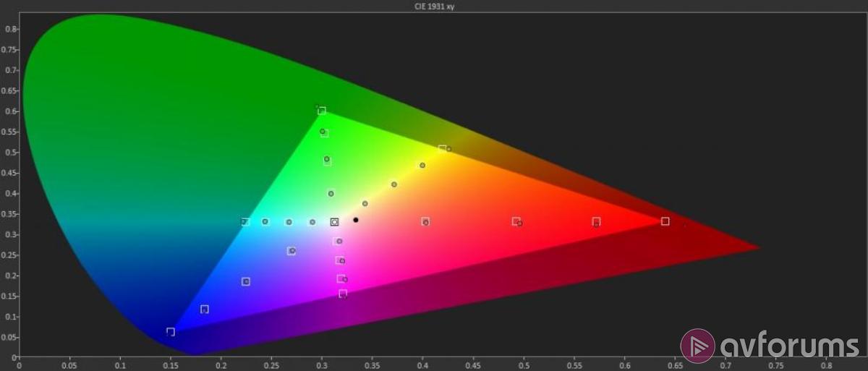Image resolution: width=868 pixels, height=371 pixels.
Task: Select the white point target square
Action: tap(334, 222)
